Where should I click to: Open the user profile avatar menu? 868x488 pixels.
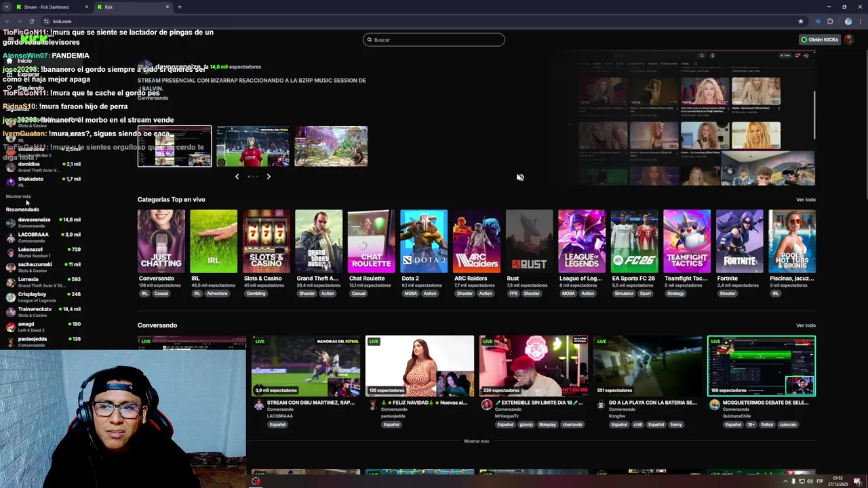click(848, 40)
